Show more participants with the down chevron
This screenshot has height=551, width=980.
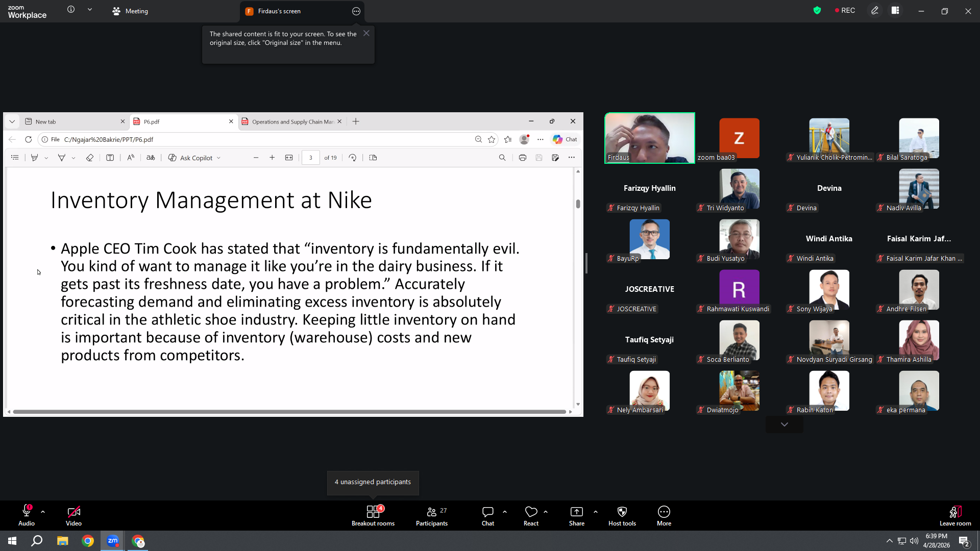[785, 424]
